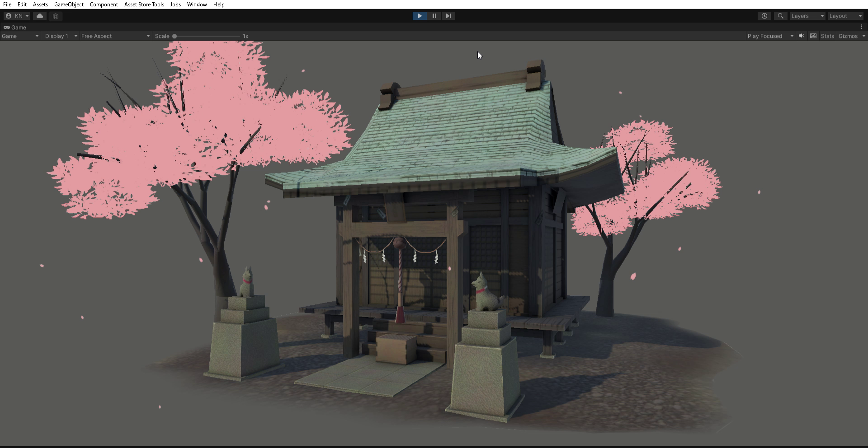Pause the running game
Viewport: 868px width, 448px height.
point(434,16)
